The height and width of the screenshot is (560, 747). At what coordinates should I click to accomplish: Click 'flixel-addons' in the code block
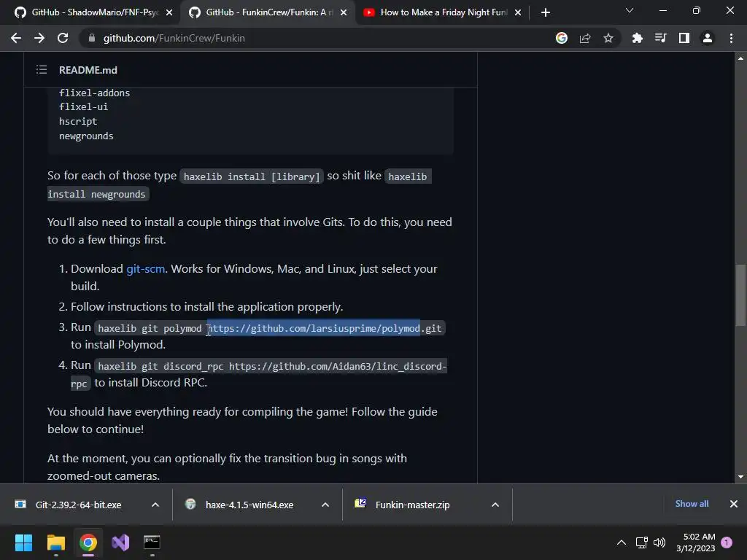pyautogui.click(x=94, y=93)
